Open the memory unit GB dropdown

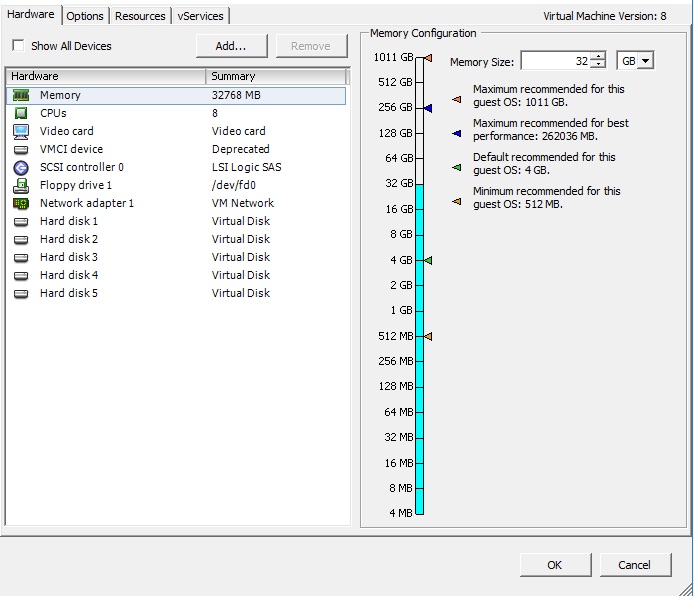(645, 61)
